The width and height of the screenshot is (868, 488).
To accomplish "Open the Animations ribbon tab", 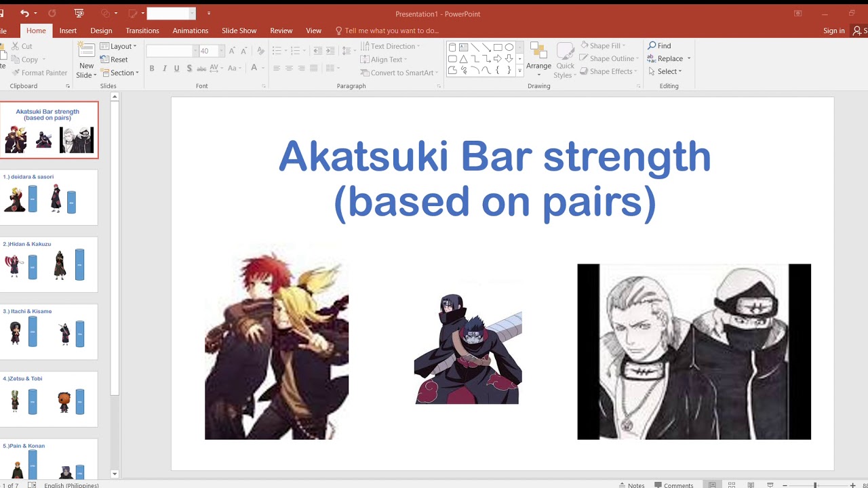I will [x=191, y=30].
